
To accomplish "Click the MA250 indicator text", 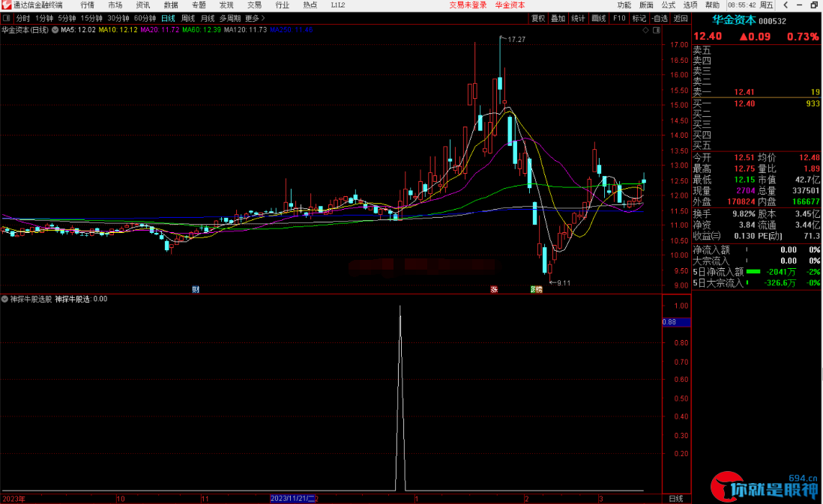I will tap(292, 30).
